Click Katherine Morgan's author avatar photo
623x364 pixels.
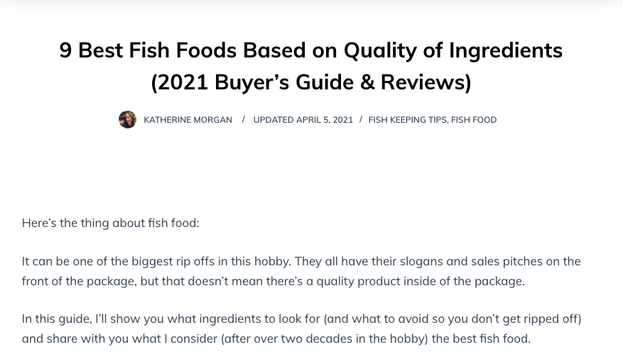pyautogui.click(x=128, y=119)
